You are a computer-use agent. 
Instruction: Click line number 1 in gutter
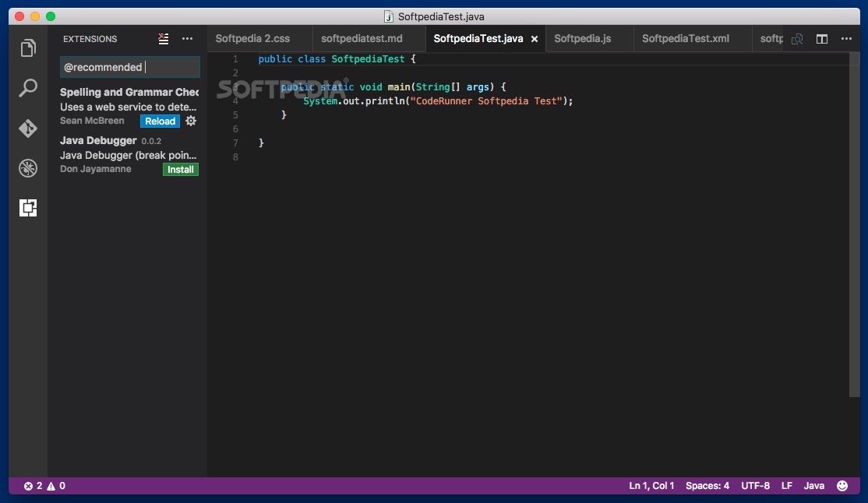(235, 58)
